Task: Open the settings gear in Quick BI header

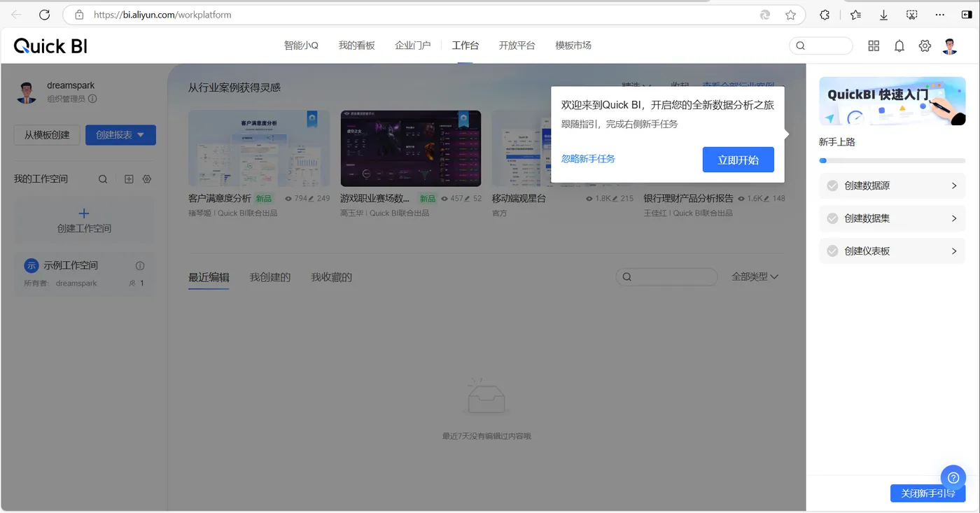Action: [x=925, y=45]
